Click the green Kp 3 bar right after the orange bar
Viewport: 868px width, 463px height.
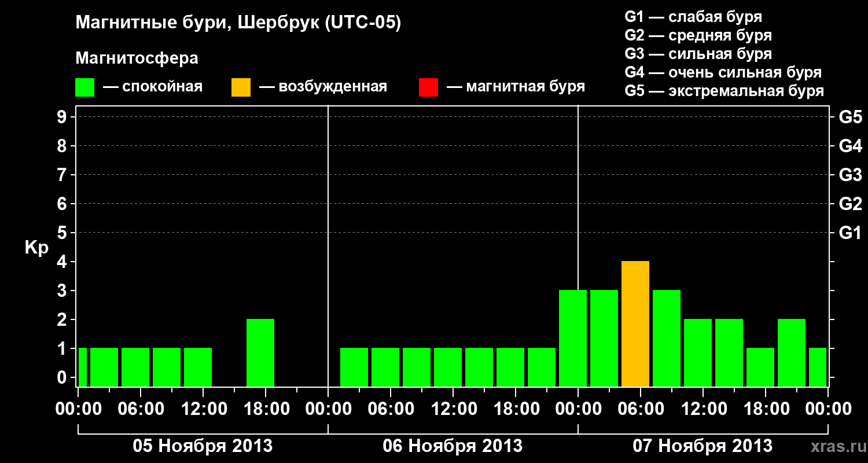(x=667, y=338)
